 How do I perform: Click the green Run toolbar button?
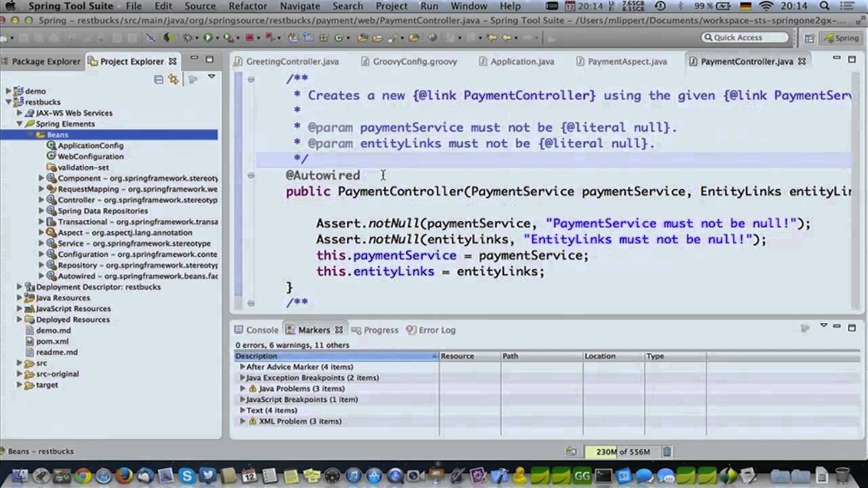[208, 37]
